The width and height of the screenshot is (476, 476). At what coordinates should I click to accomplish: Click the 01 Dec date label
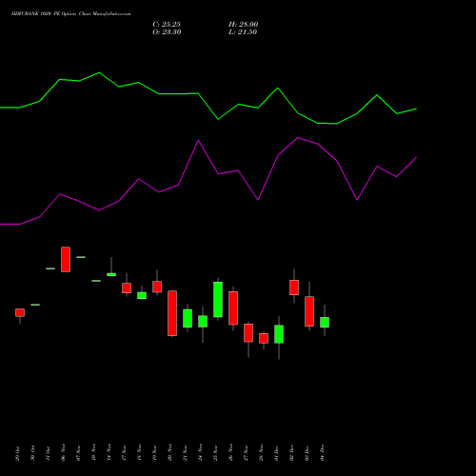tap(276, 453)
